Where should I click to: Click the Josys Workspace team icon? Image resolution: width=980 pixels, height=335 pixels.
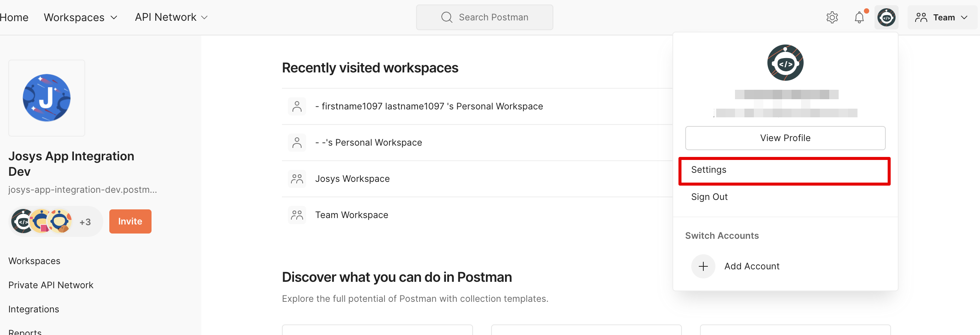point(297,179)
